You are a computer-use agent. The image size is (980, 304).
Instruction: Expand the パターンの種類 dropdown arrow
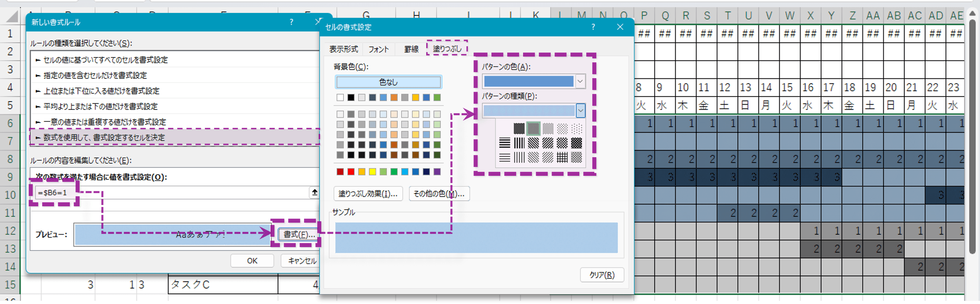580,111
